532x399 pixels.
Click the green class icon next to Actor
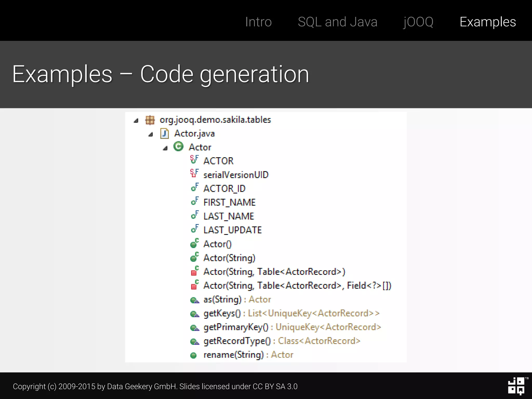[x=178, y=147]
